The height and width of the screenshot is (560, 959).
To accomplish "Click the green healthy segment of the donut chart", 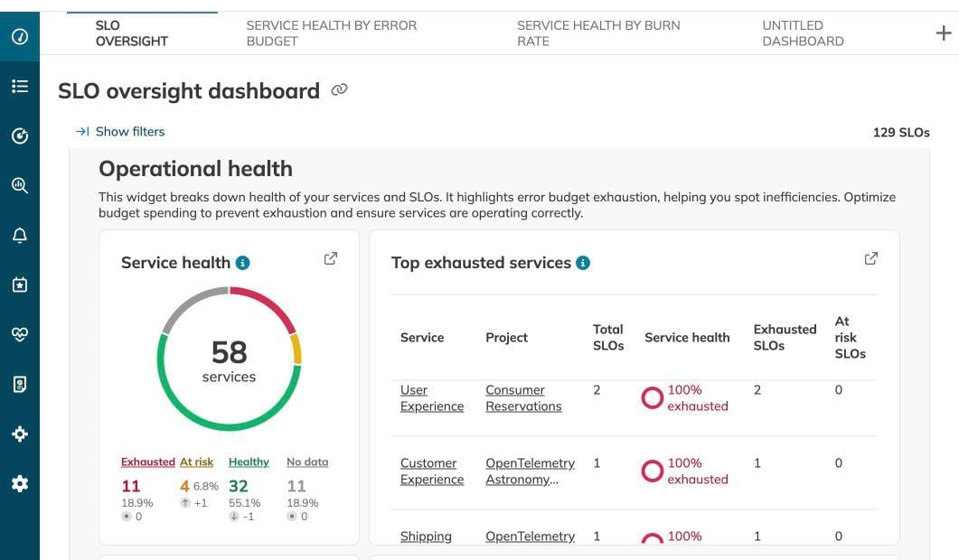I will (229, 424).
